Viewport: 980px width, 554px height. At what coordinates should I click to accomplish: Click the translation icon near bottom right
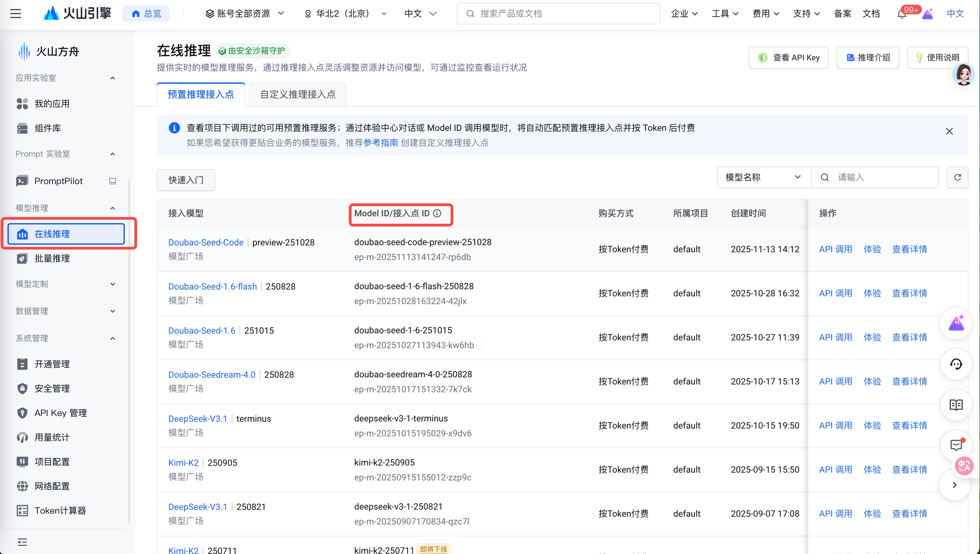(964, 466)
